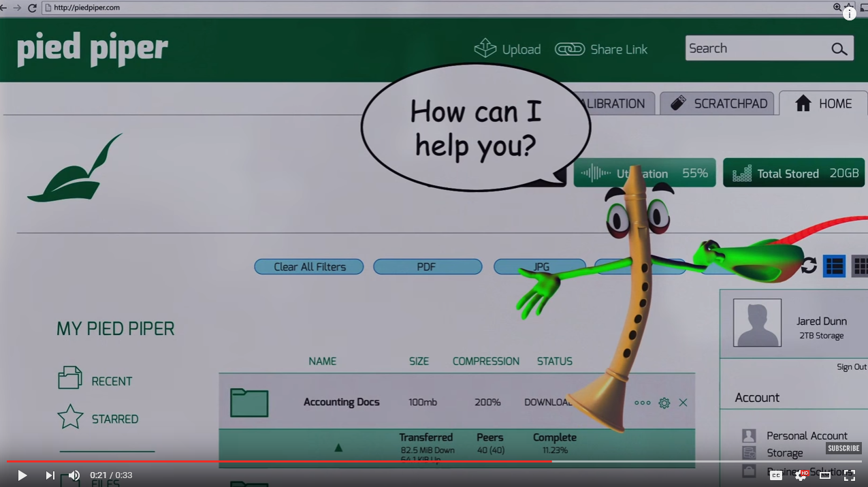Click the circular refresh icon near view toggles
The height and width of the screenshot is (487, 868).
point(809,266)
